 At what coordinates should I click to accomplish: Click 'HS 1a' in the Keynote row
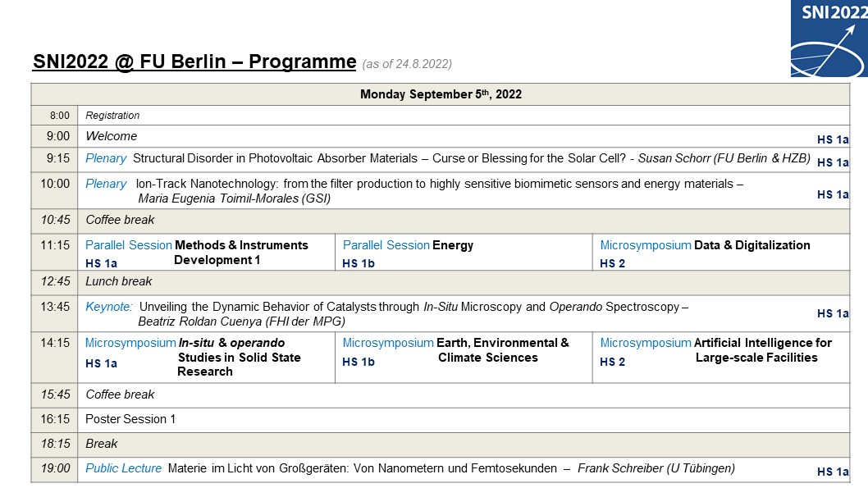tap(833, 313)
